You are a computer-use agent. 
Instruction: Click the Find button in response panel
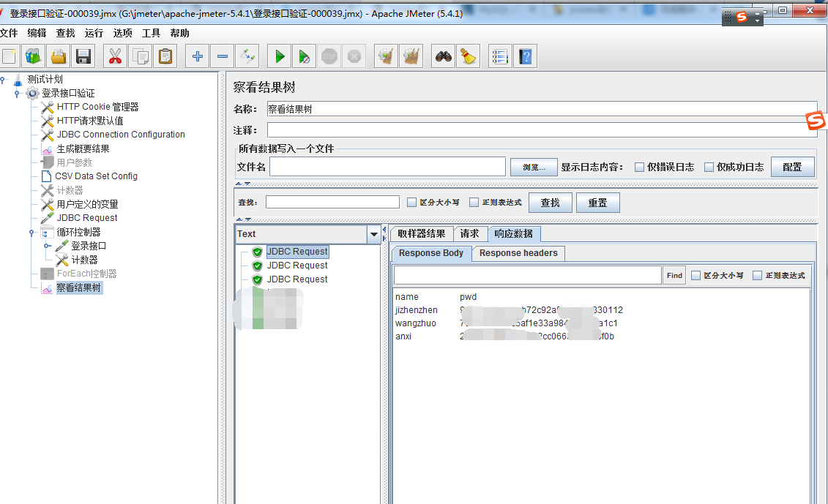674,276
